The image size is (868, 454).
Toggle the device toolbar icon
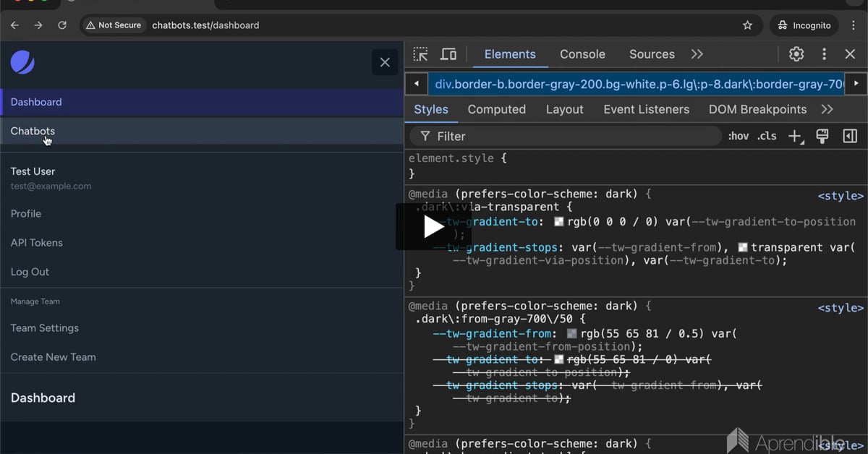[x=448, y=54]
